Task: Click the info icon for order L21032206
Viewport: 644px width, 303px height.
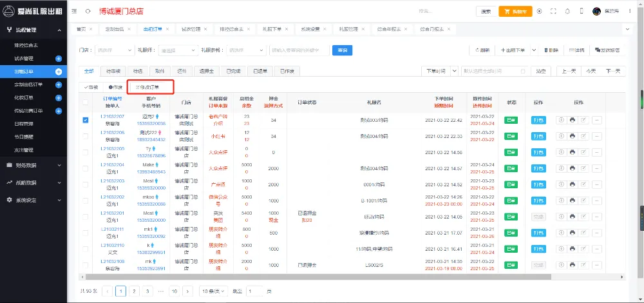Action: pyautogui.click(x=560, y=136)
